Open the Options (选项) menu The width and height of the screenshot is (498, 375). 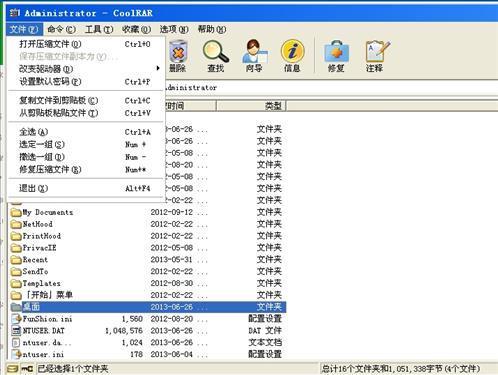pyautogui.click(x=174, y=29)
